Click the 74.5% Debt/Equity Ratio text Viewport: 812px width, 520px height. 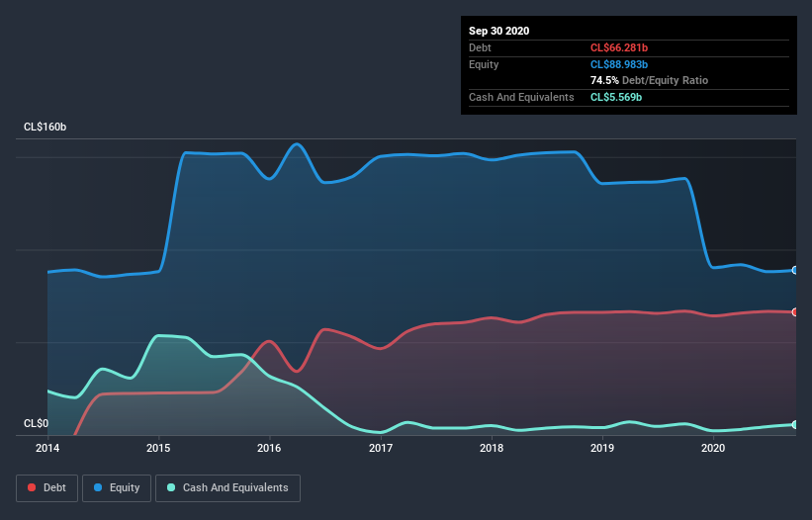(x=650, y=81)
